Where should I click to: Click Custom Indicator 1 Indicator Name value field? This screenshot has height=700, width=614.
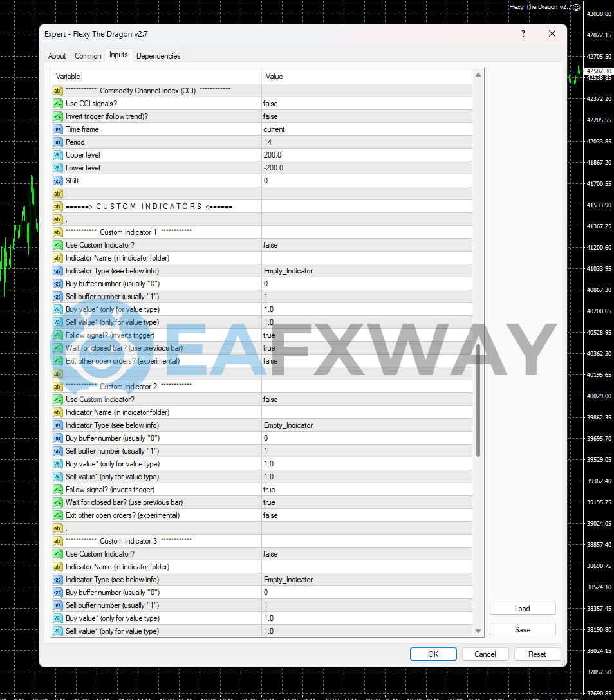click(366, 258)
